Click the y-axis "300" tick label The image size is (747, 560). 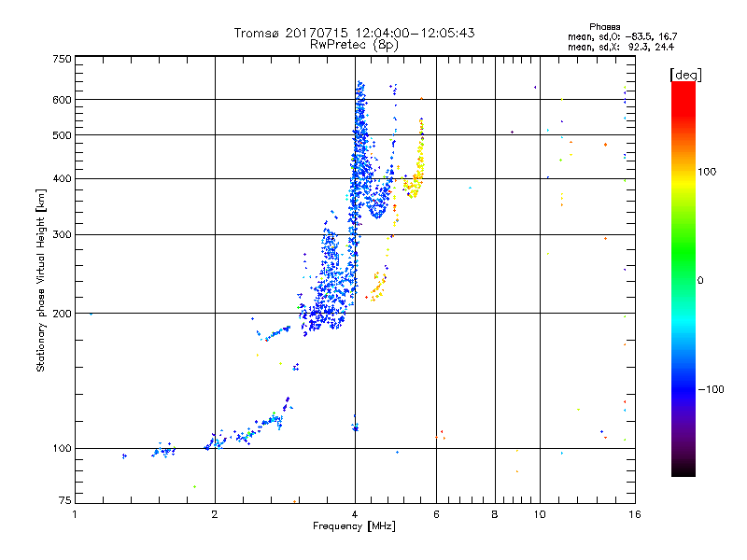pyautogui.click(x=62, y=235)
